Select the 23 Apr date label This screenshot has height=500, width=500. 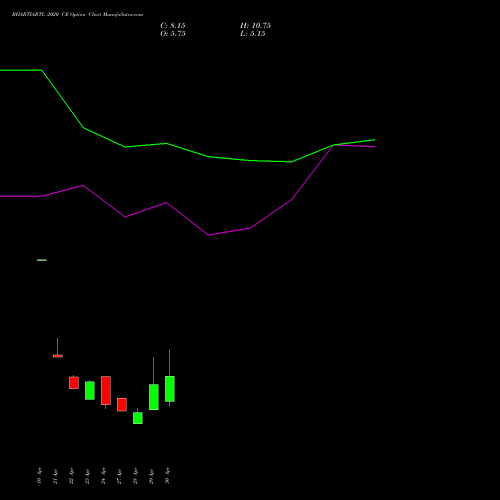pos(87,476)
